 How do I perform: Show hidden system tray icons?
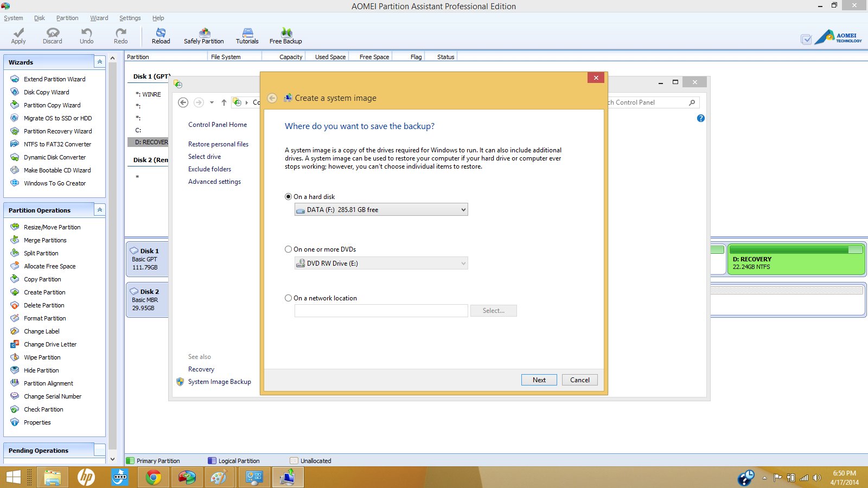(764, 478)
